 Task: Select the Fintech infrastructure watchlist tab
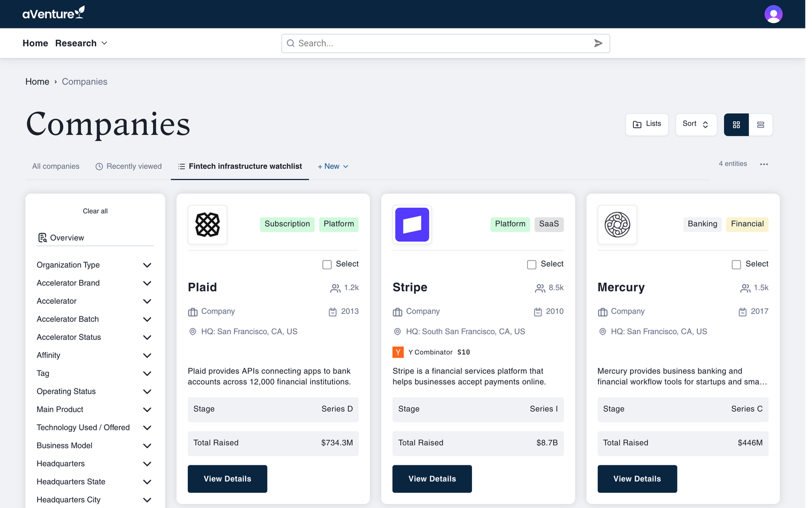coord(240,166)
